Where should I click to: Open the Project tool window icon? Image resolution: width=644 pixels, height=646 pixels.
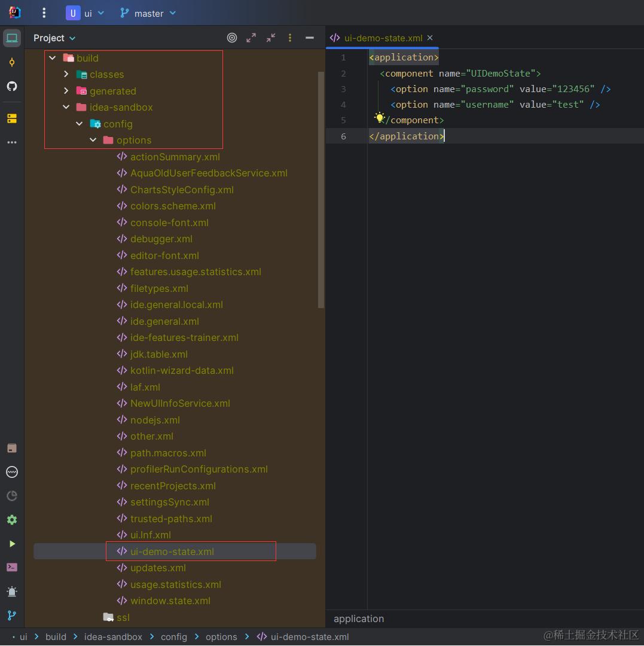pos(12,38)
